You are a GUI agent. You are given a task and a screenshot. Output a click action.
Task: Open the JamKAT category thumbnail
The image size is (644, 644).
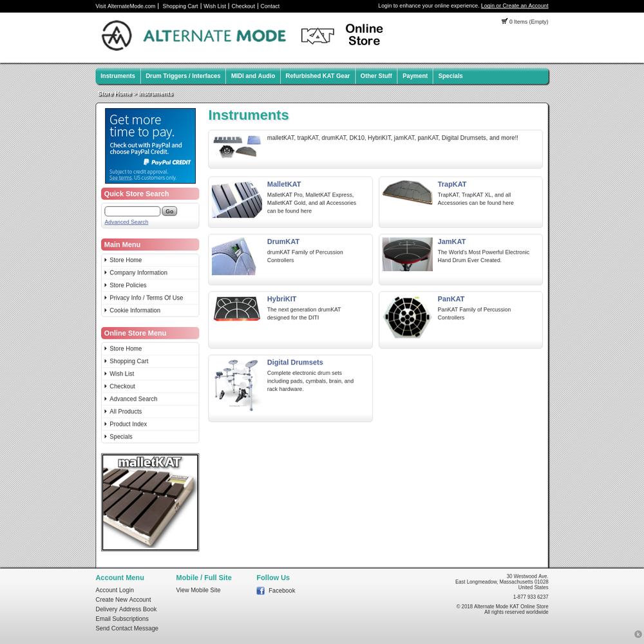(408, 254)
